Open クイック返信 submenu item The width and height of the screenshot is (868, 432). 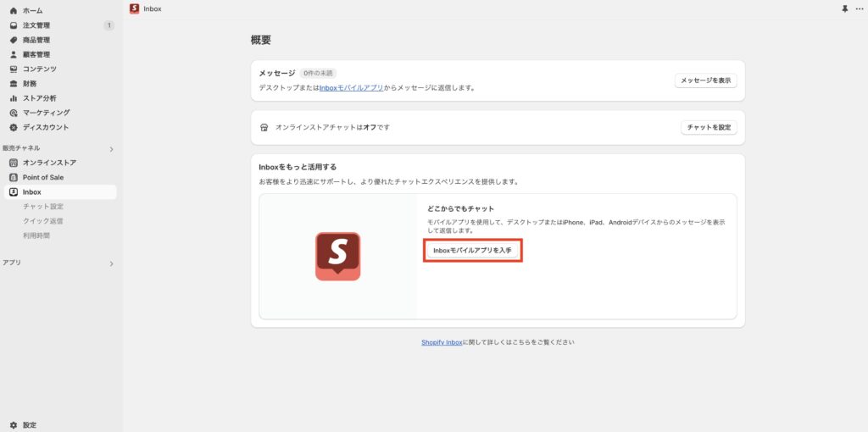coord(43,221)
